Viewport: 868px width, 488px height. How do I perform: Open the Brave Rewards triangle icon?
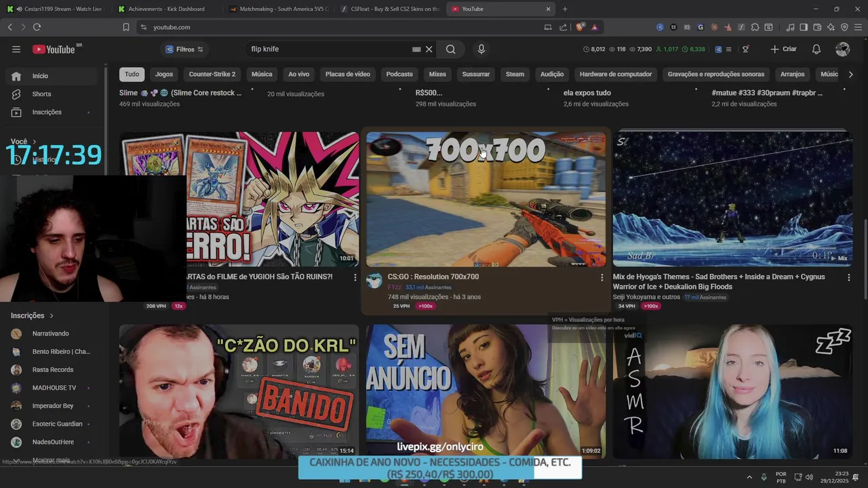595,27
